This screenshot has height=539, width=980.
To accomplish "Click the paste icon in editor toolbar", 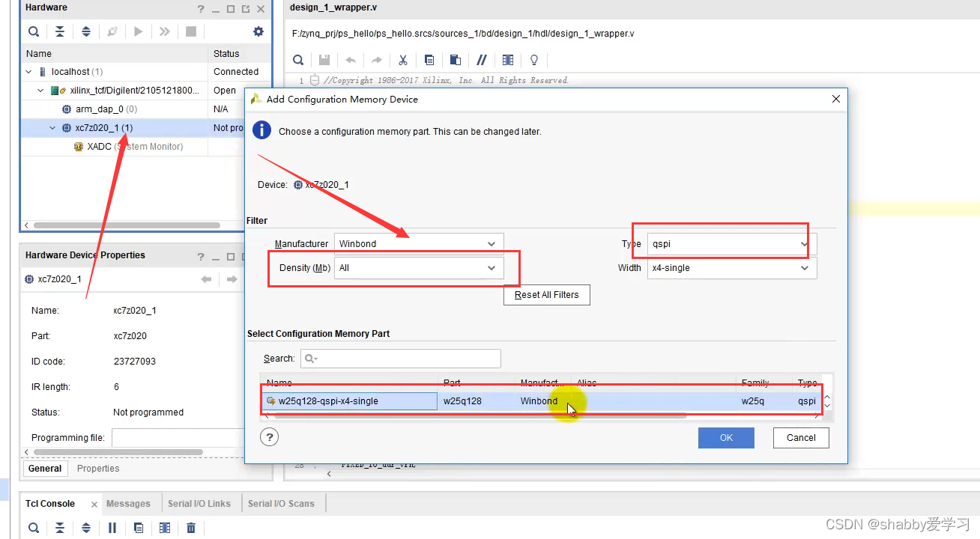I will click(x=456, y=60).
